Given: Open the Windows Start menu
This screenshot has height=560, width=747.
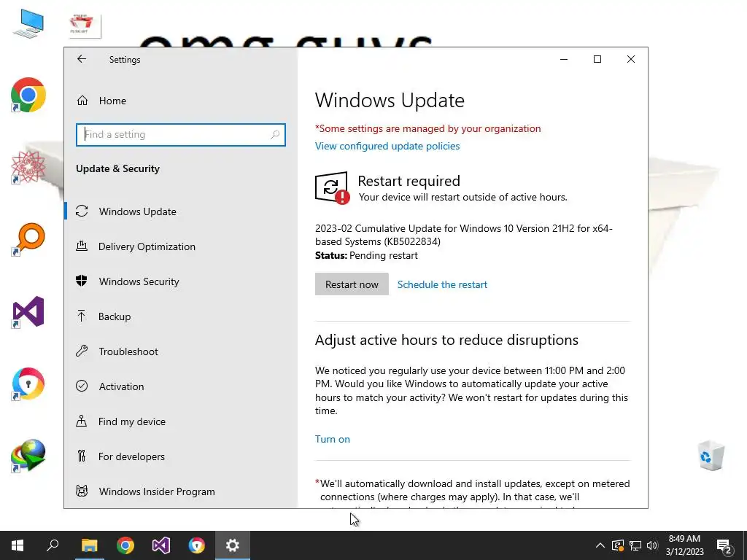Looking at the screenshot, I should pyautogui.click(x=18, y=545).
